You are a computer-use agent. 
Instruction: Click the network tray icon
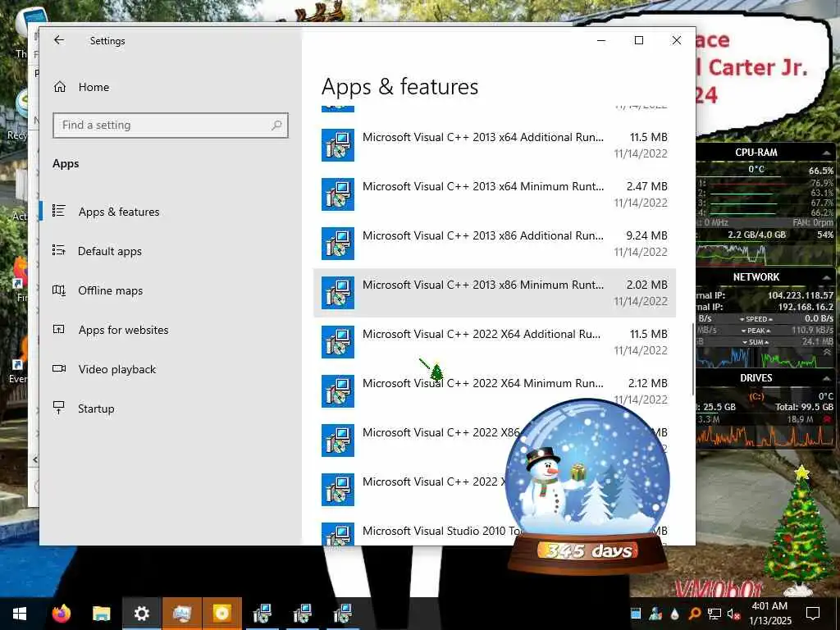(x=714, y=614)
